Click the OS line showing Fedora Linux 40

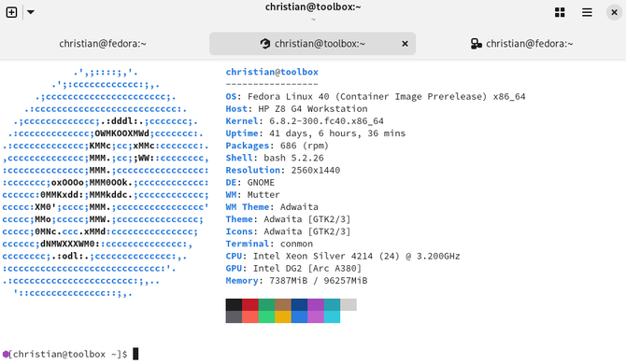point(376,96)
